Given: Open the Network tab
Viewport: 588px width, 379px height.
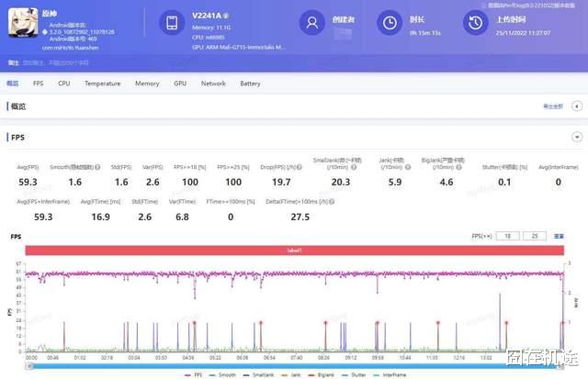Looking at the screenshot, I should coord(213,84).
